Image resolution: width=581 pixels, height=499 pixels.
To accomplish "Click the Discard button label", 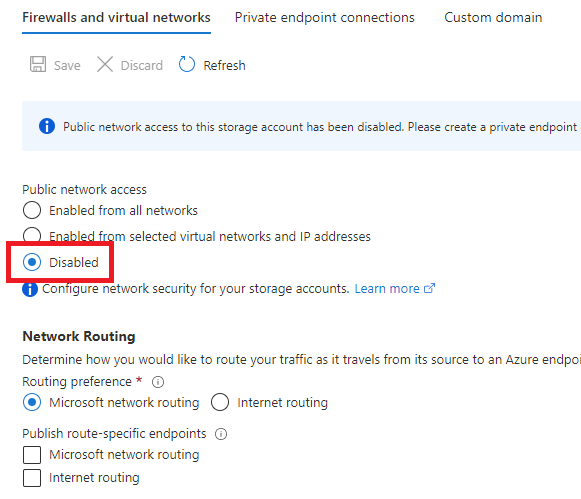I will (142, 66).
